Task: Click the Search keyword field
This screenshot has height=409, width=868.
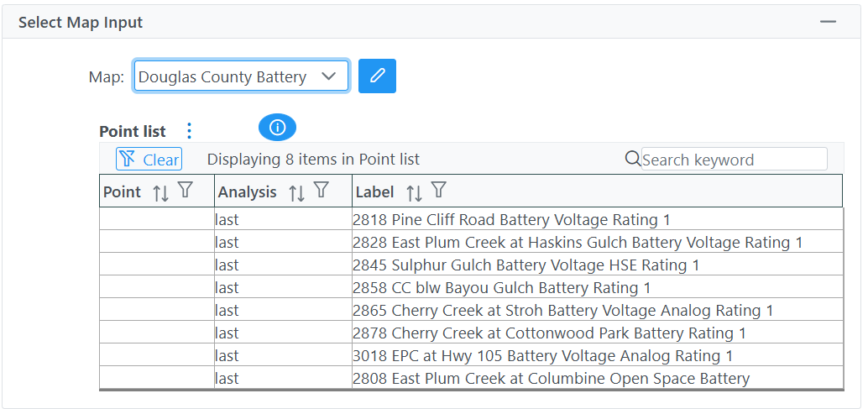Action: [x=734, y=160]
